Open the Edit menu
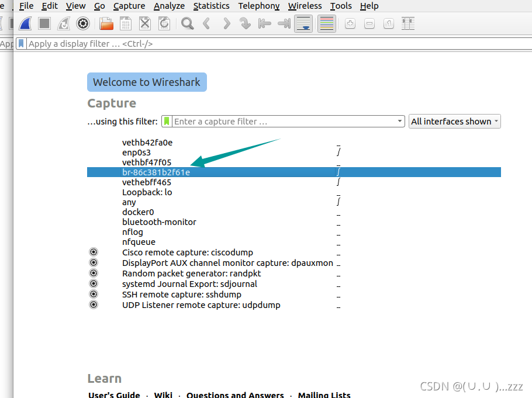532x398 pixels. click(x=50, y=6)
